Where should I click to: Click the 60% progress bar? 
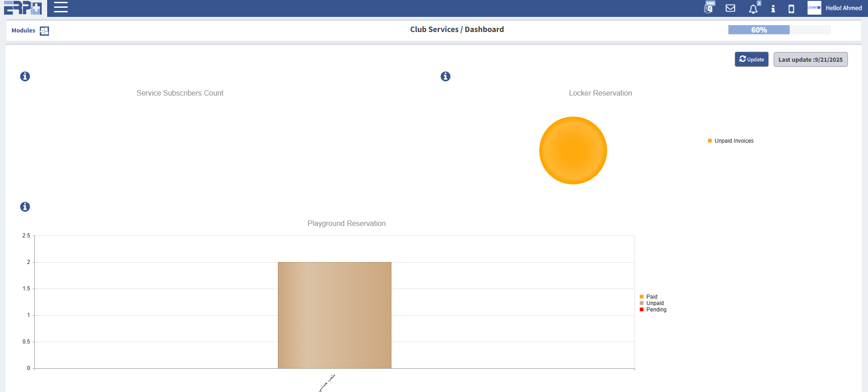point(779,30)
